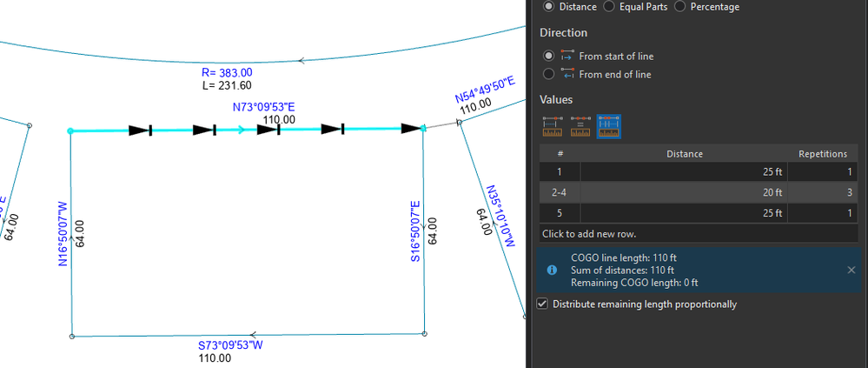This screenshot has width=868, height=368.
Task: Click the N35°10'10"W bearing label
Action: click(501, 216)
